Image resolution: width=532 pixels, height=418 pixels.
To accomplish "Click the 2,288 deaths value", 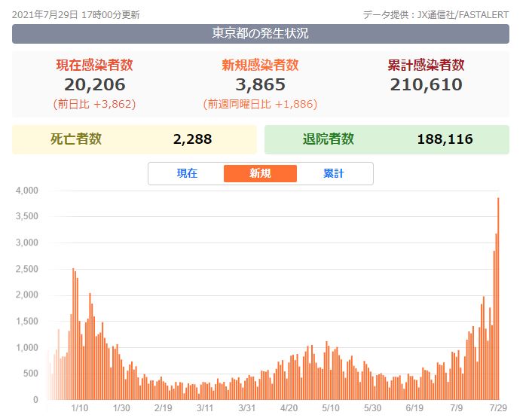I will [x=192, y=139].
